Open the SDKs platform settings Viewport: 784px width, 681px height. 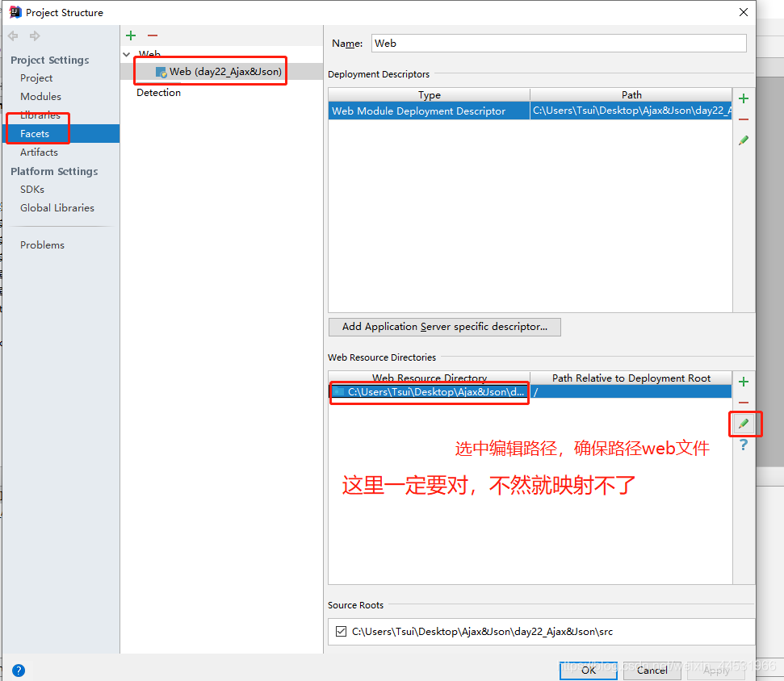click(32, 190)
